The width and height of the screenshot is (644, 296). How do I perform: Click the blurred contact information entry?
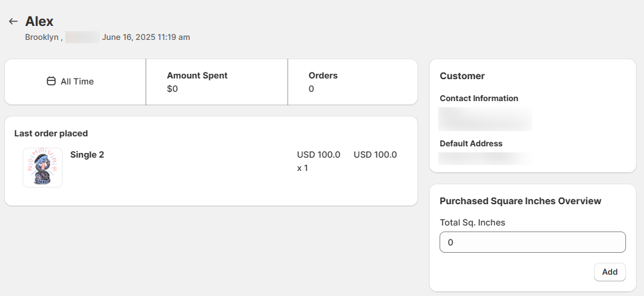485,119
